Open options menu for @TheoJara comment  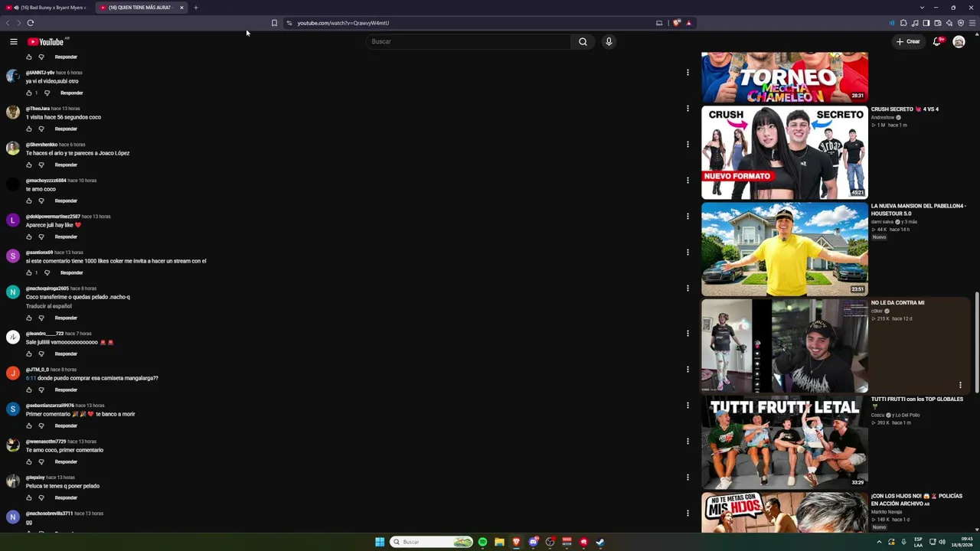688,109
